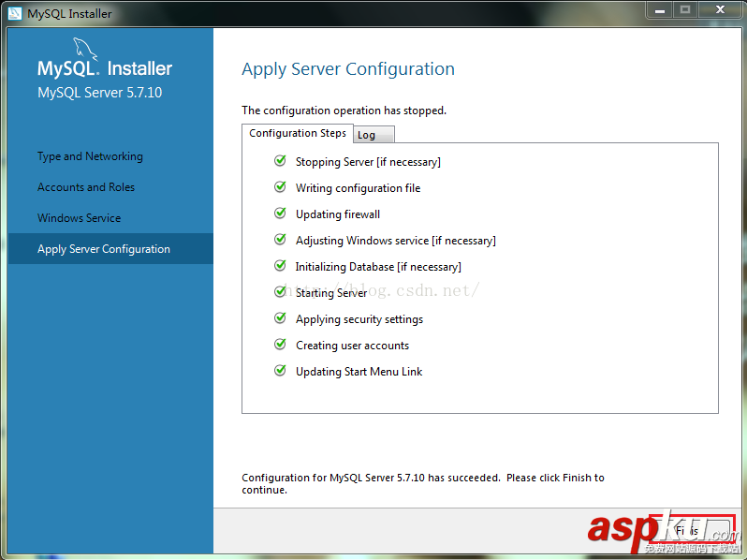Click the 'Apply Server Configuration' page heading
Image resolution: width=747 pixels, height=560 pixels.
tap(348, 69)
